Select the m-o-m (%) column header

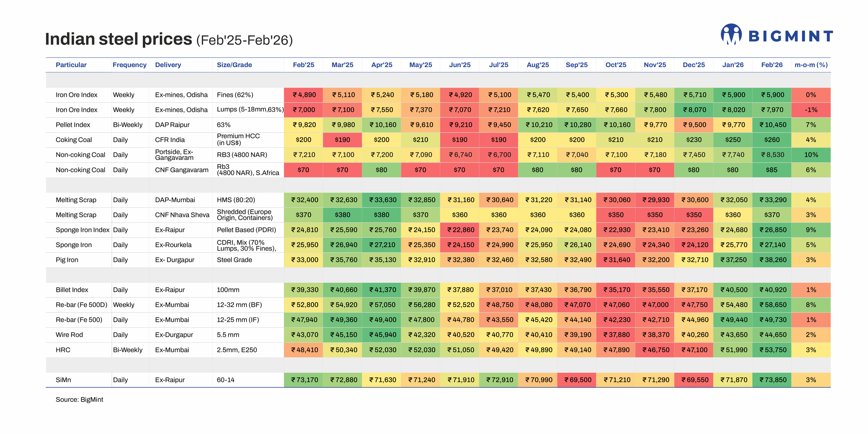click(811, 65)
